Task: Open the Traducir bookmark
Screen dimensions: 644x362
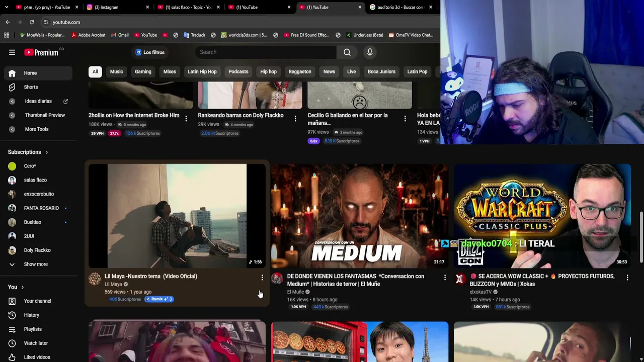Action: (x=194, y=35)
